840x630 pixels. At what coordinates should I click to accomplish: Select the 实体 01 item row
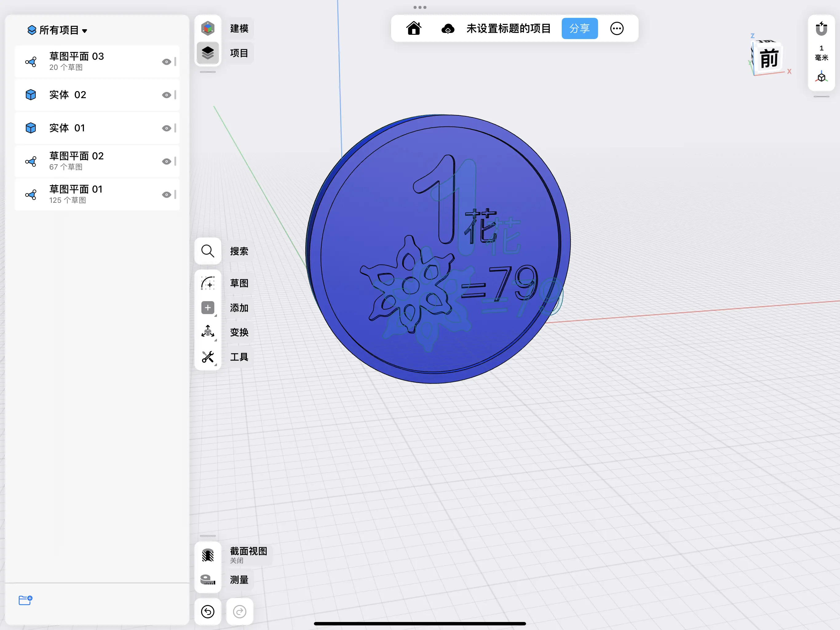tap(97, 128)
